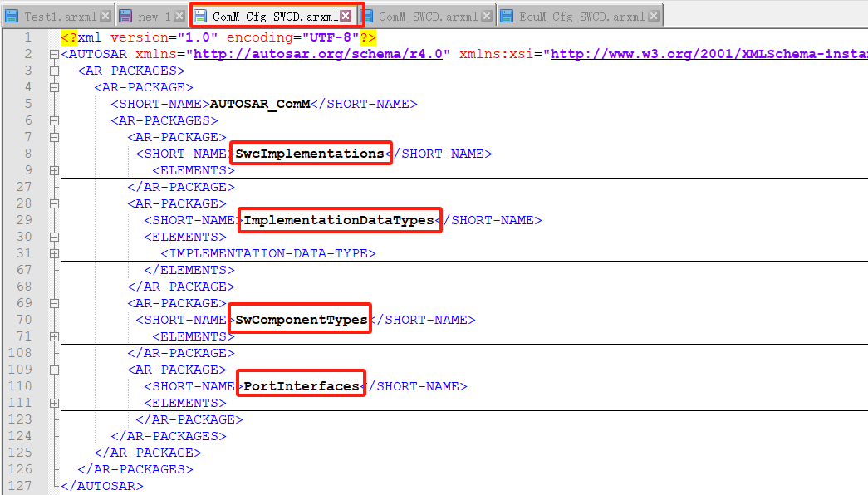Switch to the Test1.arxml tab
Viewport: 868px width, 495px height.
pyautogui.click(x=61, y=17)
